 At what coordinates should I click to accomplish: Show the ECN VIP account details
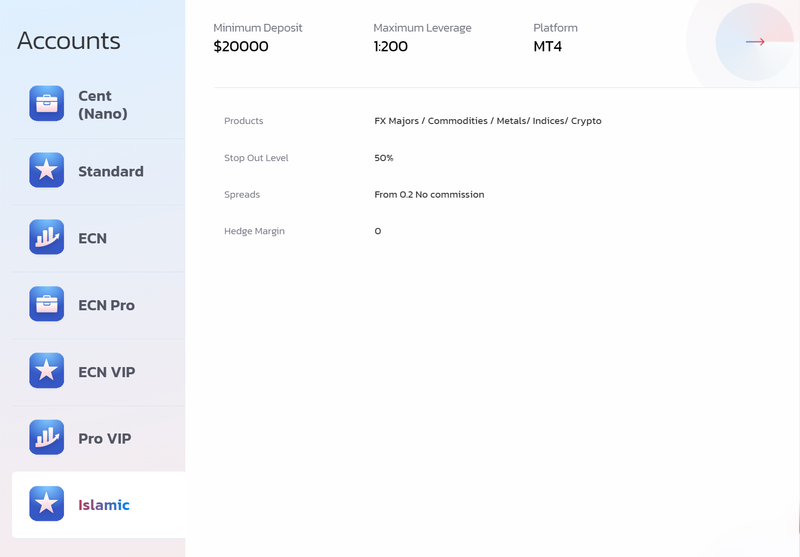(98, 372)
